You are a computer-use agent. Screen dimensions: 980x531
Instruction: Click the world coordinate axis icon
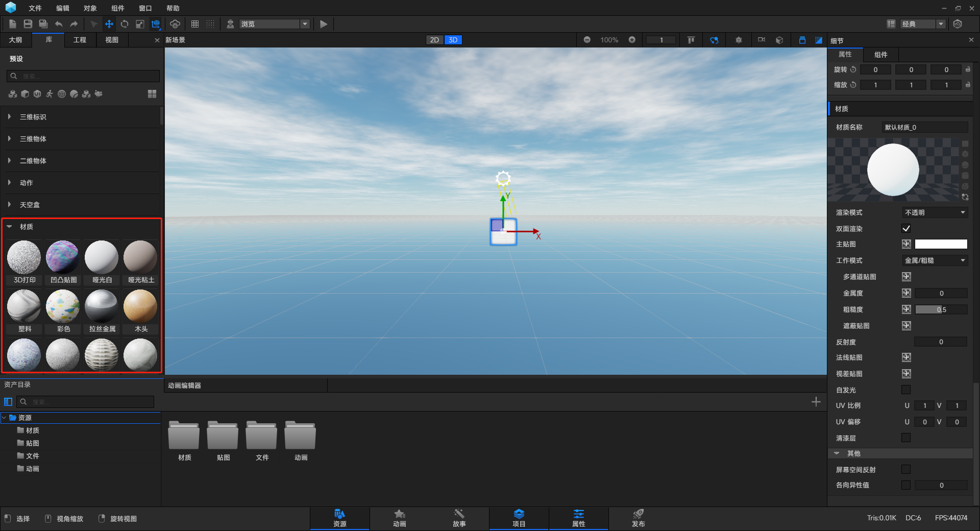(x=156, y=24)
